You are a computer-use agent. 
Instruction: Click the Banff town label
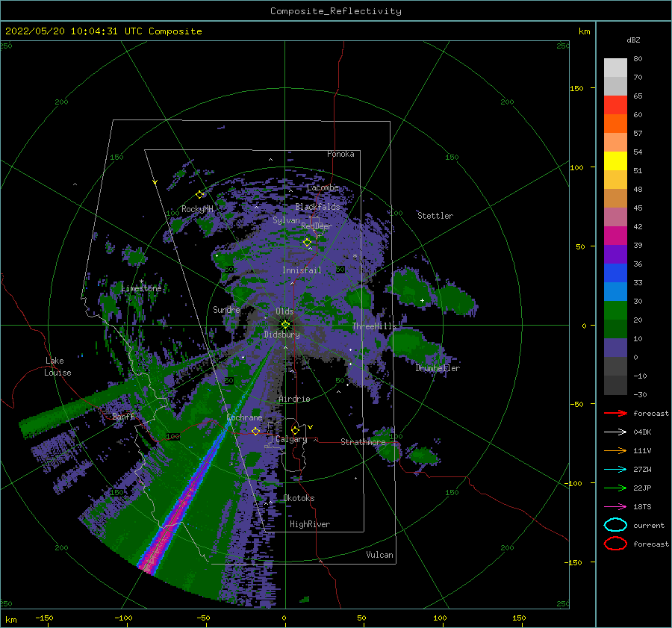[x=123, y=416]
